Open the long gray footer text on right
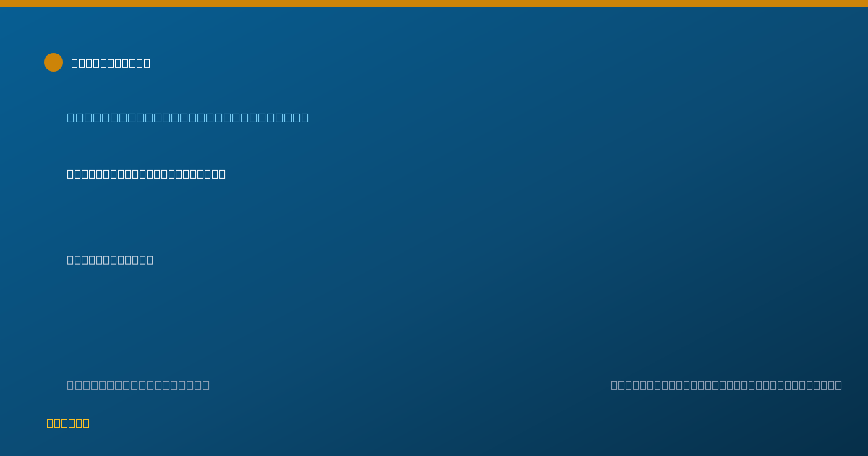 point(726,385)
